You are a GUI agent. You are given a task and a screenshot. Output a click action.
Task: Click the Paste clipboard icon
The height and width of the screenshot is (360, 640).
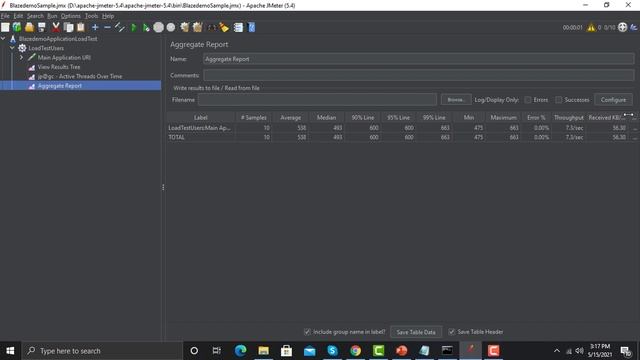point(81,27)
